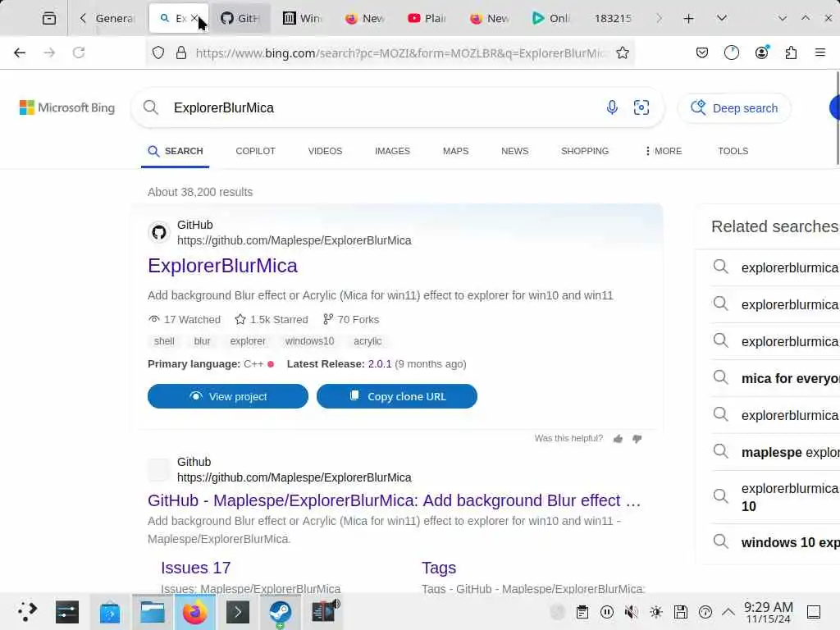Click the ExplorerBlurMica search input field

click(x=383, y=107)
